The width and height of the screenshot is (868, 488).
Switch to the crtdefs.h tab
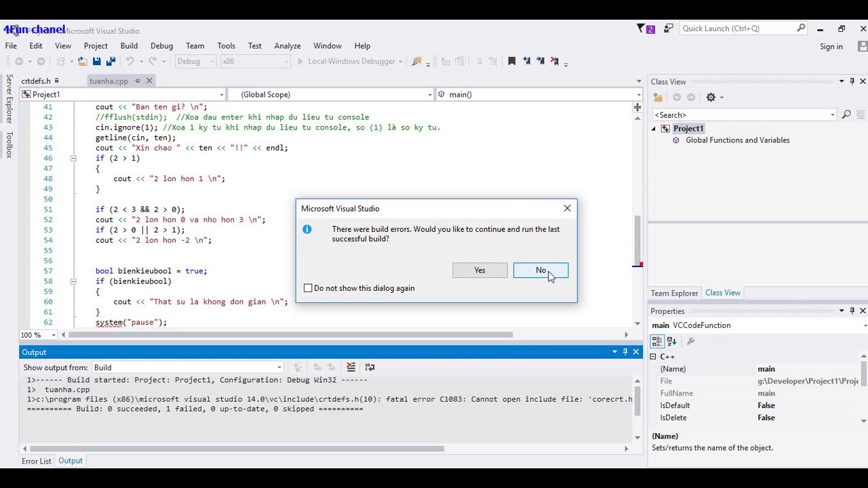point(36,81)
